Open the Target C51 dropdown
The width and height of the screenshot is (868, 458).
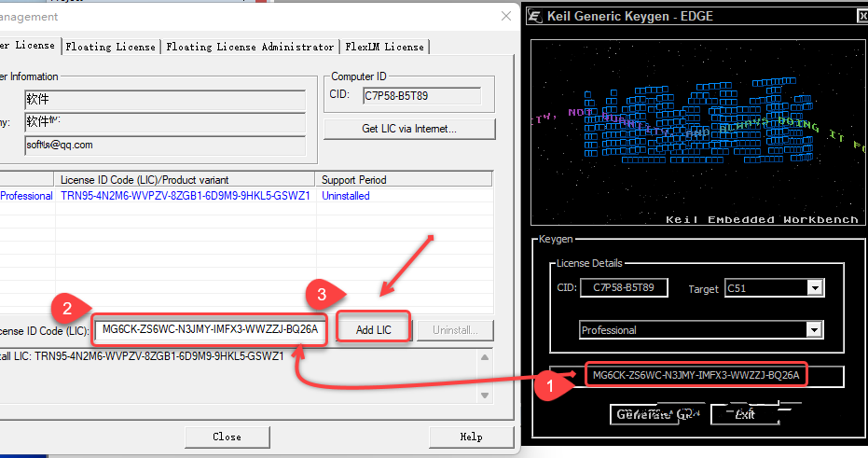coord(814,288)
